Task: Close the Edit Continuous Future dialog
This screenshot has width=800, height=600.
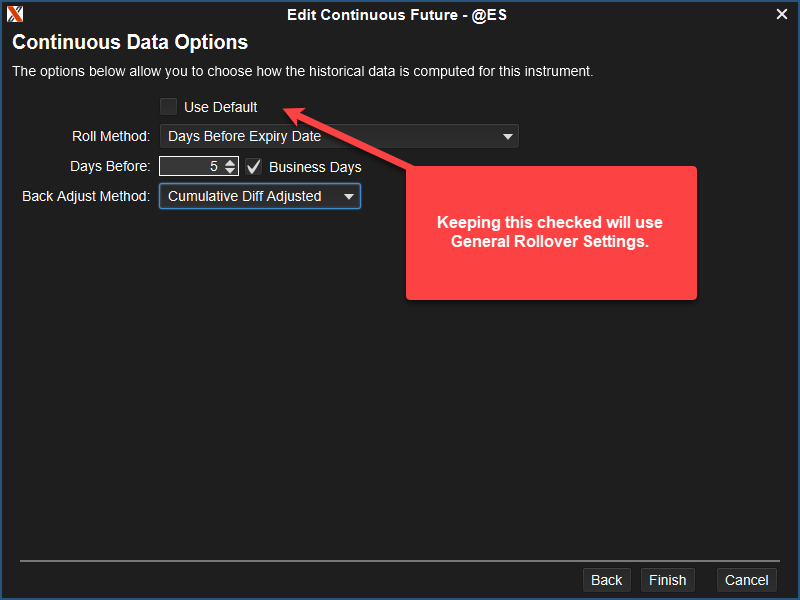Action: 782,14
